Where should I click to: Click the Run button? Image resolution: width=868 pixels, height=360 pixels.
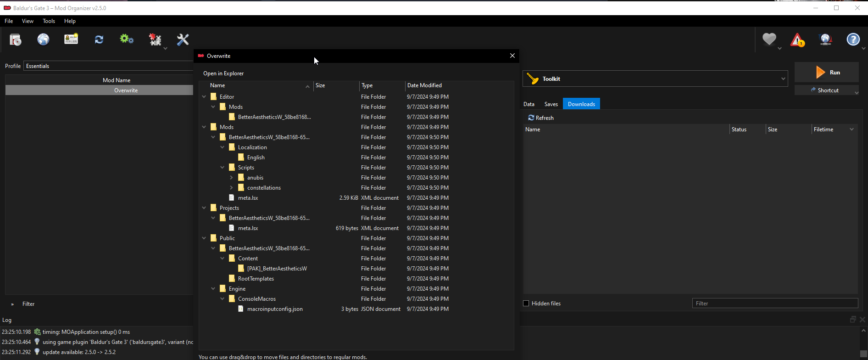827,73
